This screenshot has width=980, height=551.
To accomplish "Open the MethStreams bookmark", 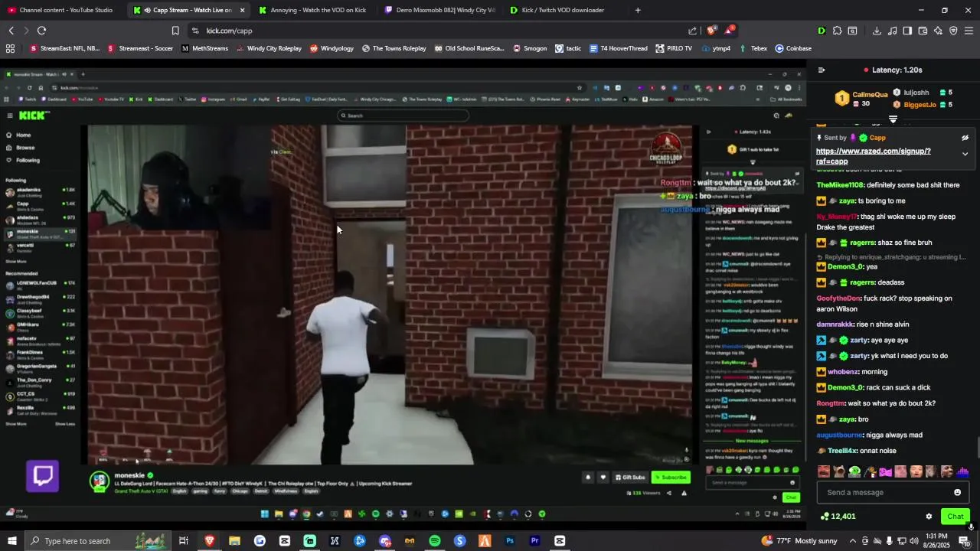I will [x=204, y=48].
